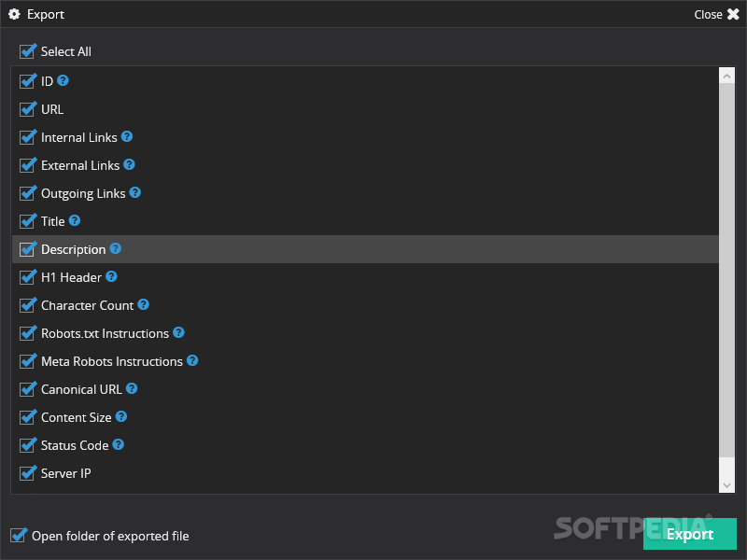747x560 pixels.
Task: Close the Export dialog
Action: point(716,14)
